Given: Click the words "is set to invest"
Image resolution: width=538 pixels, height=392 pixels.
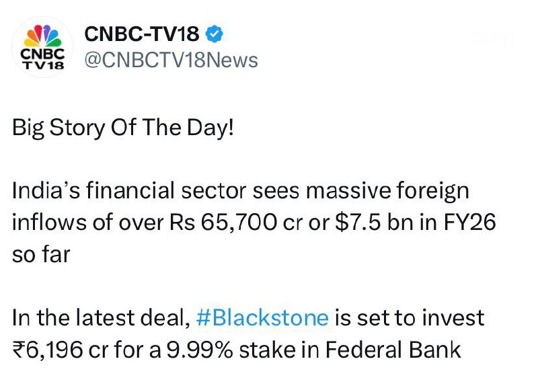Looking at the screenshot, I should pyautogui.click(x=409, y=317).
